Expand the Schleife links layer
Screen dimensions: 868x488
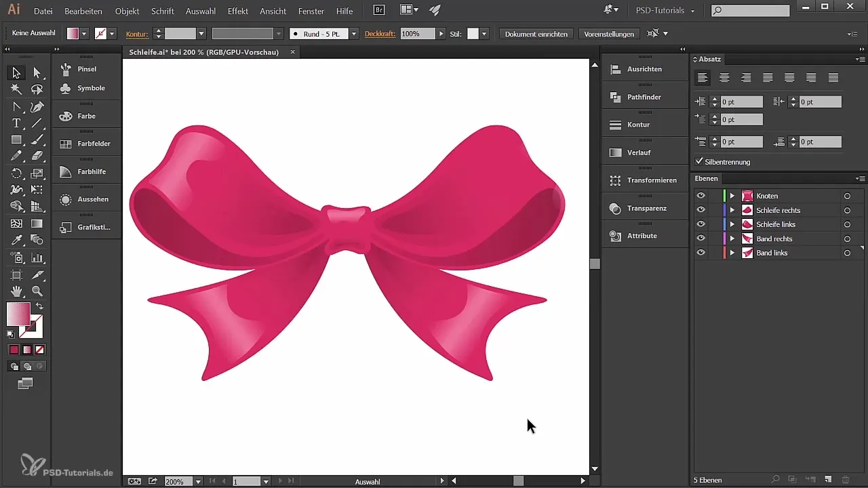coord(732,224)
